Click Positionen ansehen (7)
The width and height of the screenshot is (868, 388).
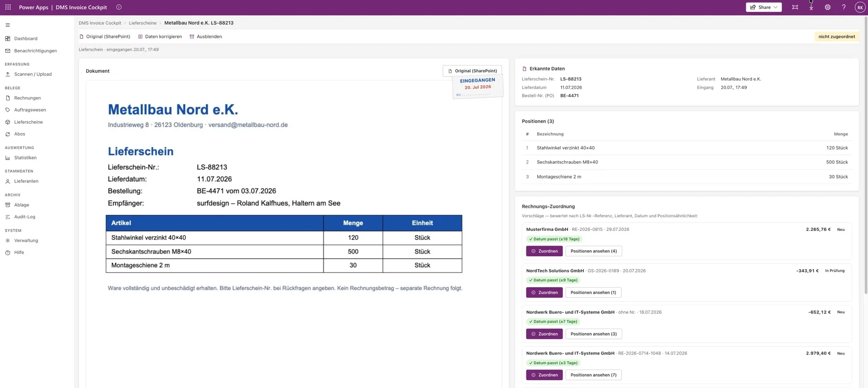594,375
